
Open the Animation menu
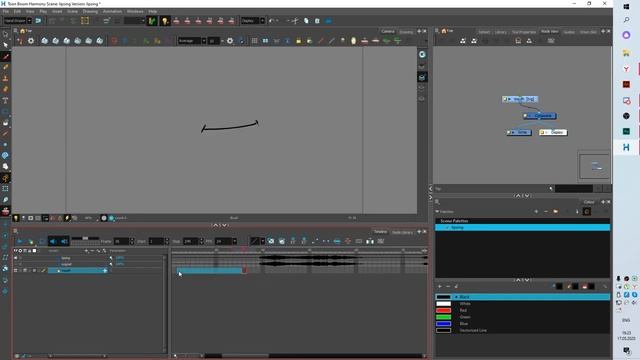[112, 11]
